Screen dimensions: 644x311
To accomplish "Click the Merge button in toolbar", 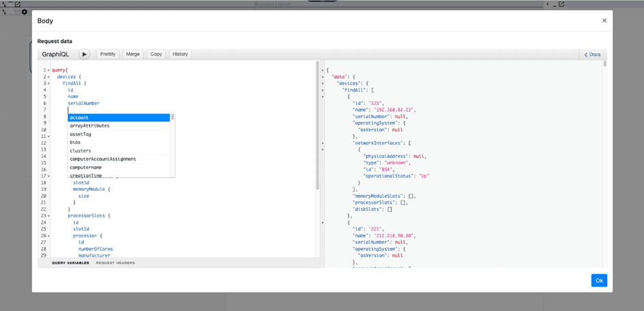I will (132, 54).
